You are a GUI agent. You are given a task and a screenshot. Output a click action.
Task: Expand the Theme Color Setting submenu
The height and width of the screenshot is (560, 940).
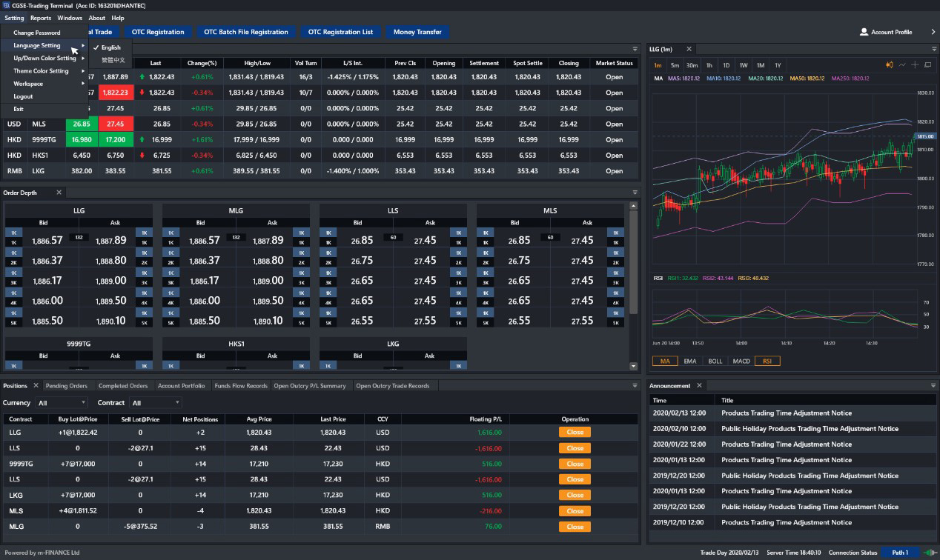(x=43, y=71)
